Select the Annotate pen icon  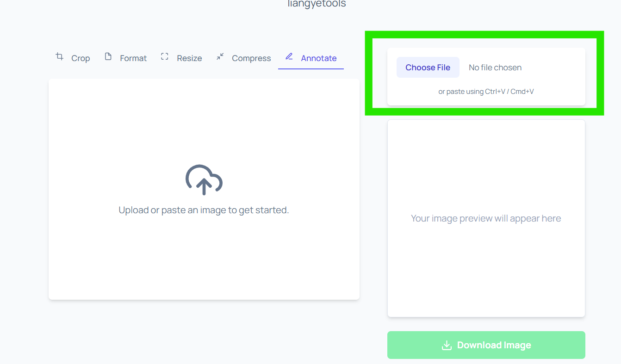(x=289, y=57)
